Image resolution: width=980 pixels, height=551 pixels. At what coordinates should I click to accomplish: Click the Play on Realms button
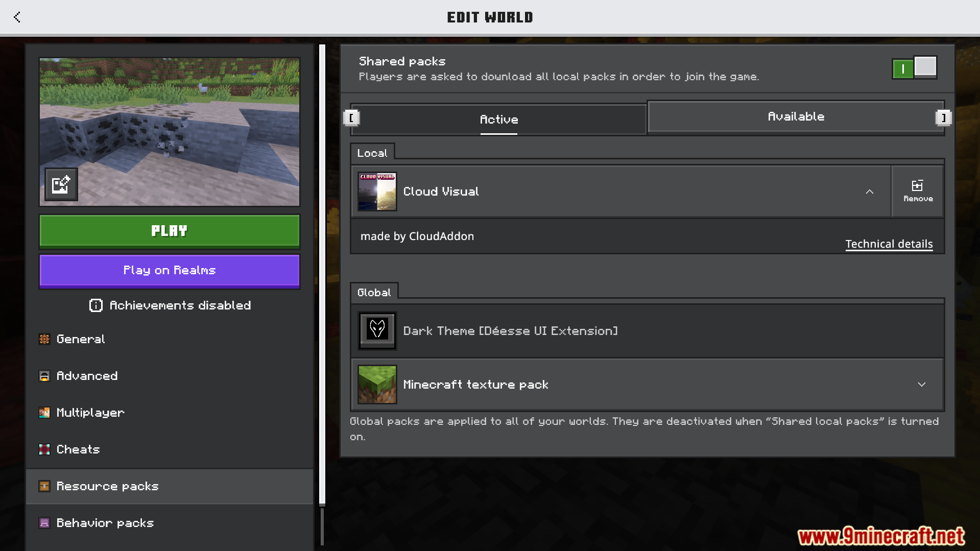tap(170, 271)
